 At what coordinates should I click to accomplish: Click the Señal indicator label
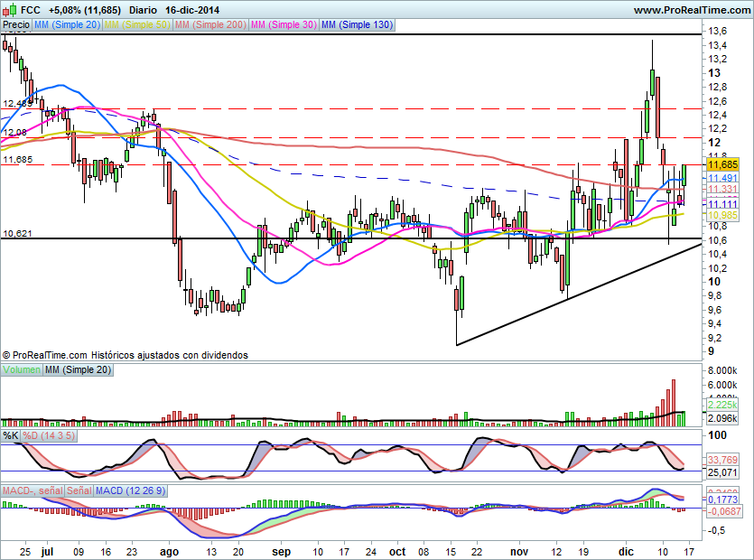coord(79,490)
